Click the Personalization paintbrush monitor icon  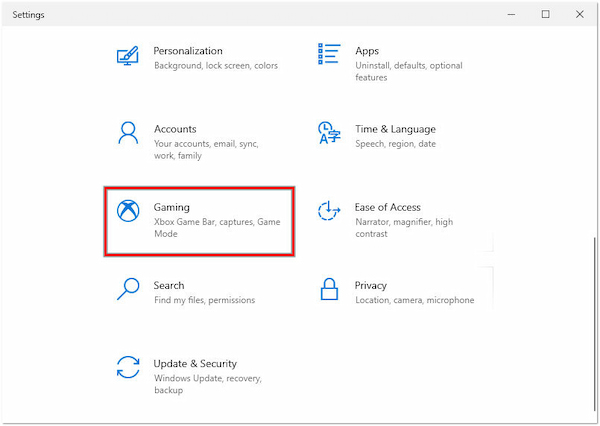click(x=128, y=55)
